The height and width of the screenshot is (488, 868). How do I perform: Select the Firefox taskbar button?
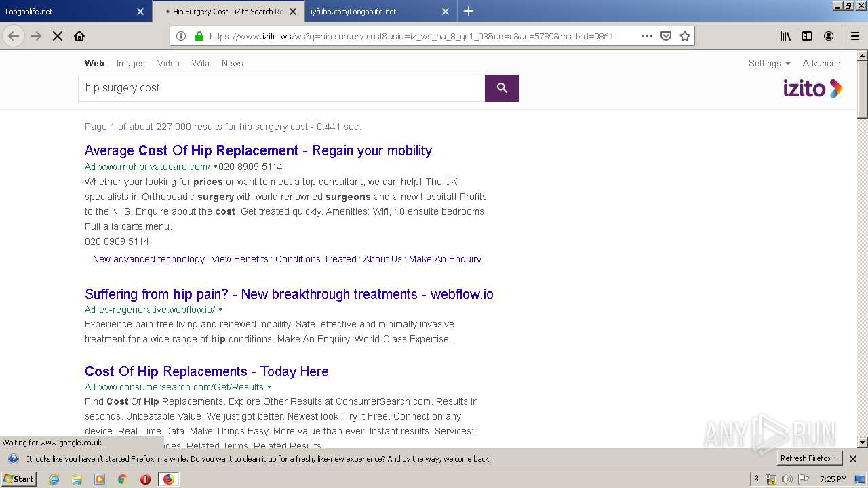pyautogui.click(x=168, y=479)
